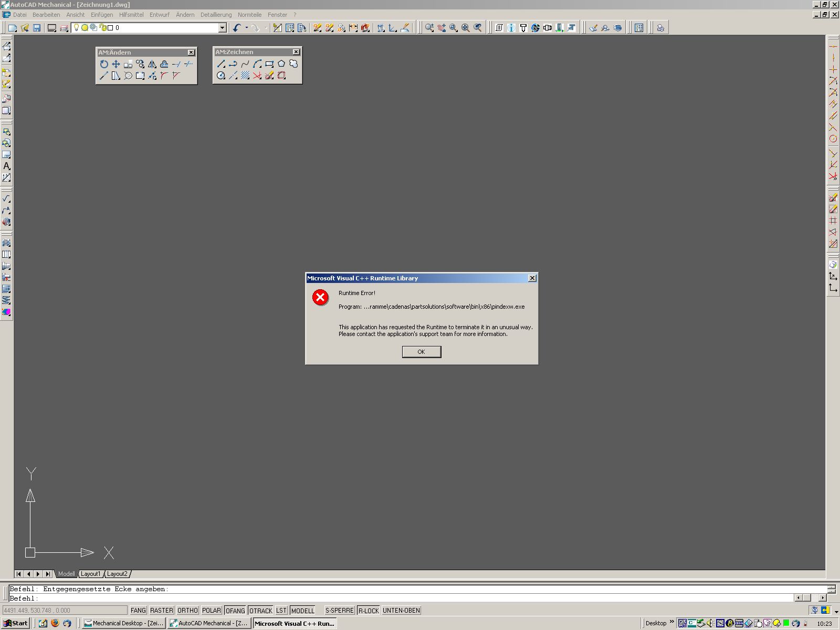Open the layer dropdown list arrow
Viewport: 840px width, 630px height.
[222, 28]
